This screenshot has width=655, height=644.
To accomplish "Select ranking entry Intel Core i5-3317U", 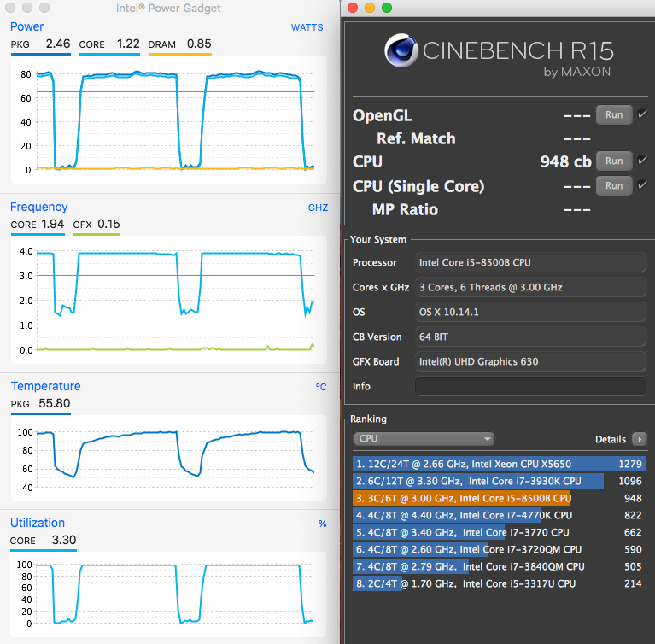I will coord(500,584).
